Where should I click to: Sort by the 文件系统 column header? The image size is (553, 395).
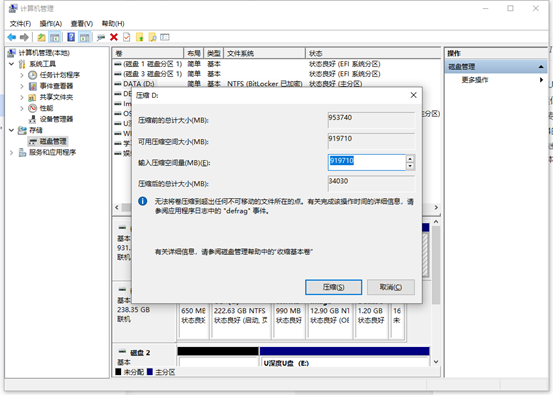point(265,53)
